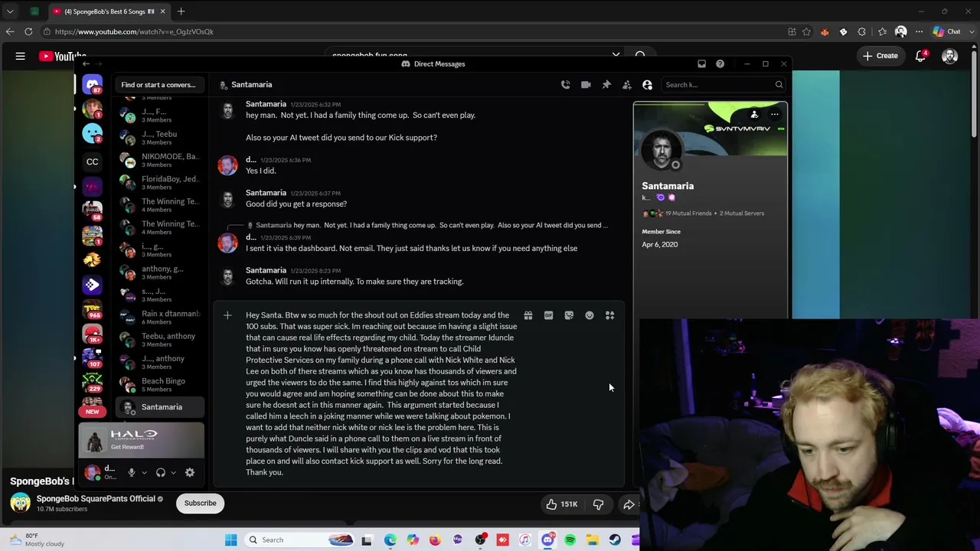The width and height of the screenshot is (980, 551).
Task: Open the Discord inbox
Action: tap(701, 64)
